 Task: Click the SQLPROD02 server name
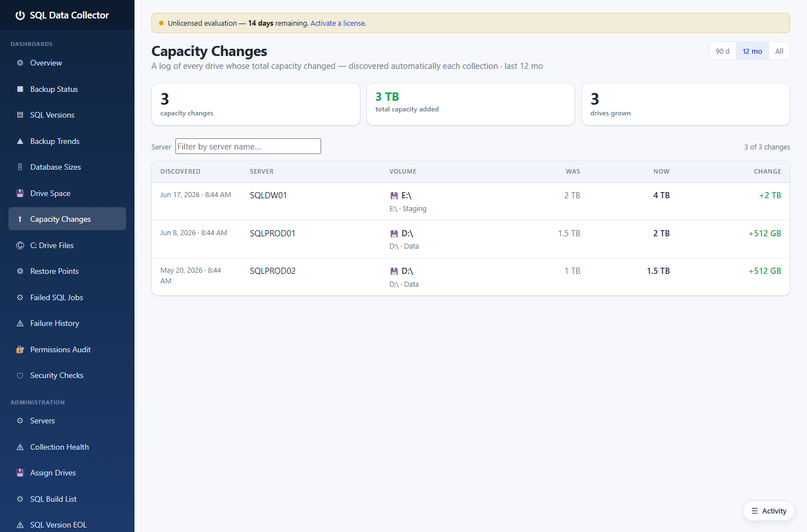[272, 271]
